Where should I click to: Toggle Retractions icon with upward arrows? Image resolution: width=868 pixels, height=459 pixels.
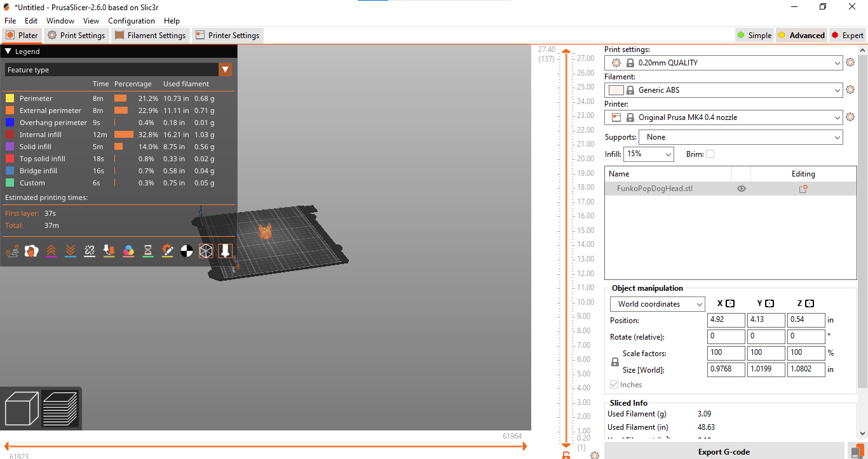[x=51, y=251]
